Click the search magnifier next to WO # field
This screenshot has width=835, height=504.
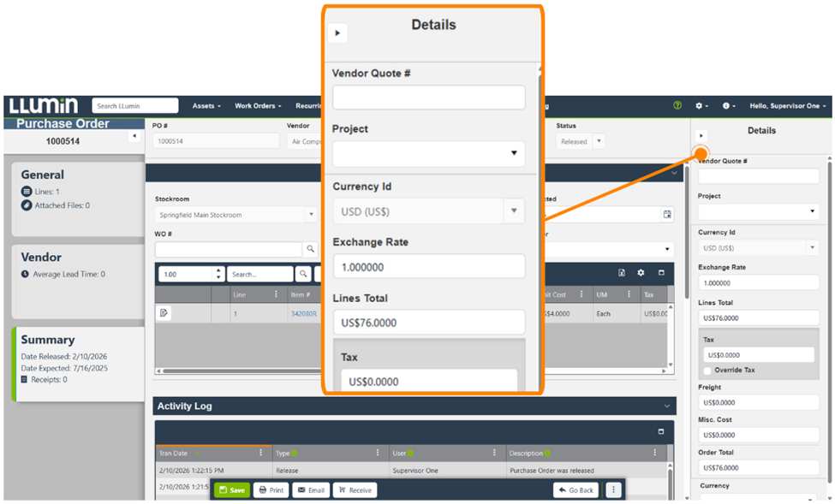[310, 249]
